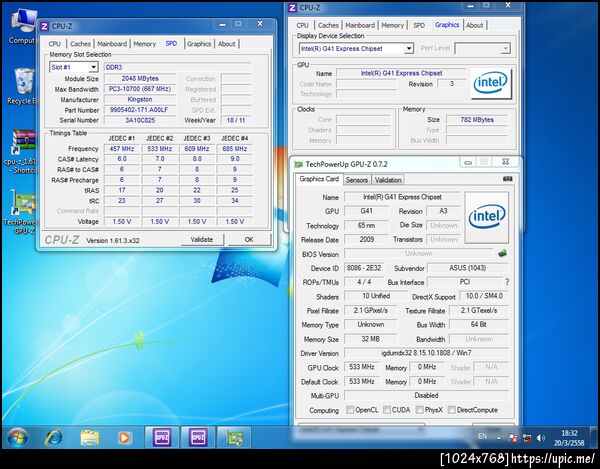This screenshot has height=469, width=600.
Task: Toggle the PhysX checkbox in GPU-Z
Action: tap(420, 410)
